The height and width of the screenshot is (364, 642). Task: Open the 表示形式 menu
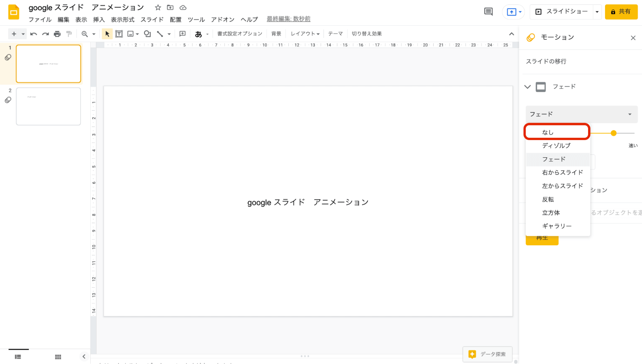coord(123,20)
